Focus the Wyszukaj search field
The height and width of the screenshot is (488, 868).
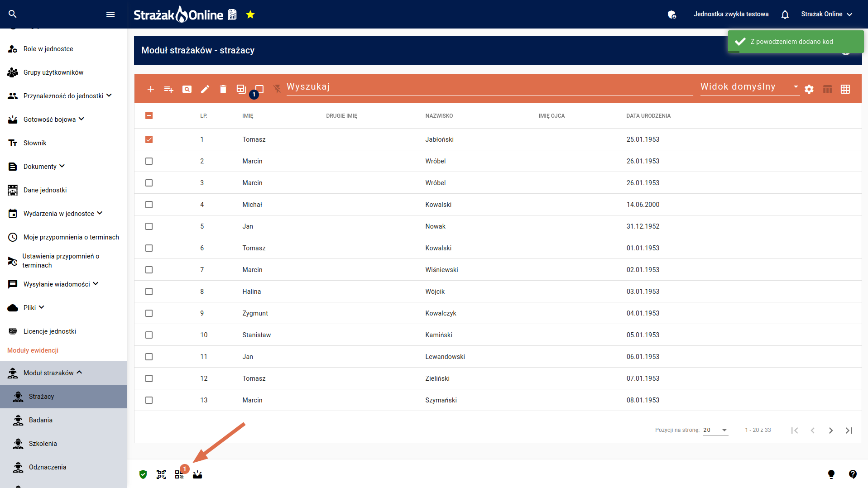(x=489, y=87)
